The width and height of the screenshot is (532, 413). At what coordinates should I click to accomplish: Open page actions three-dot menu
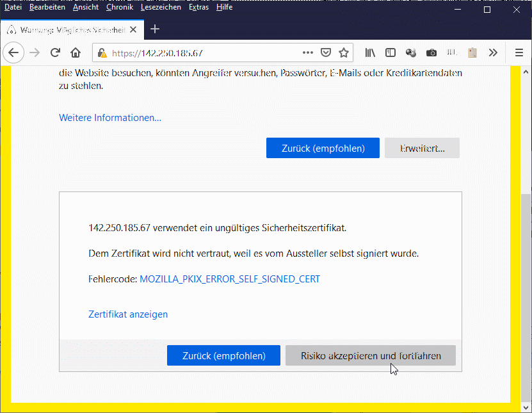tap(307, 53)
